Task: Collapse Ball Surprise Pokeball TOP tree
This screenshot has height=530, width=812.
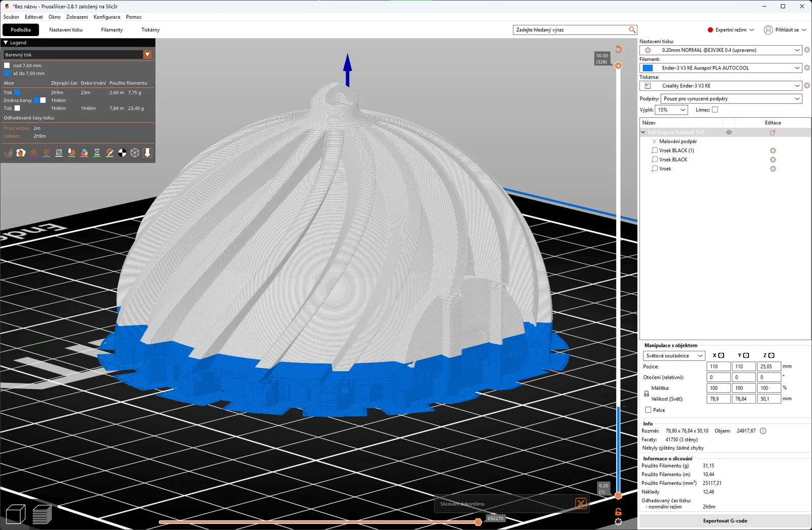Action: [643, 132]
